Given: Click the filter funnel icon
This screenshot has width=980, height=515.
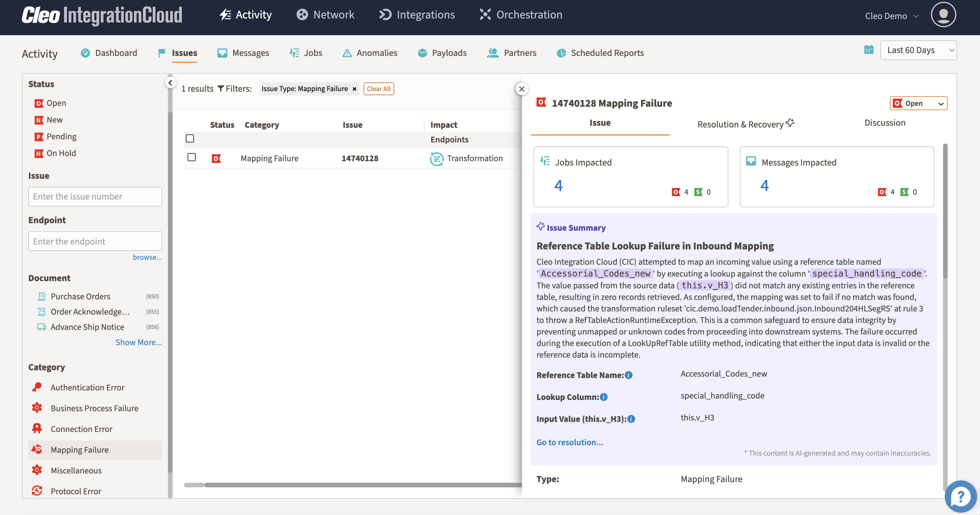Looking at the screenshot, I should tap(220, 89).
